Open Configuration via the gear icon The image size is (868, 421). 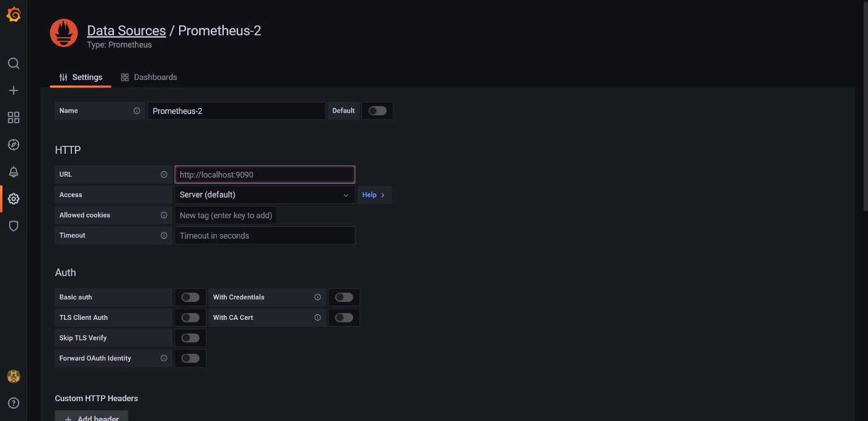point(14,198)
